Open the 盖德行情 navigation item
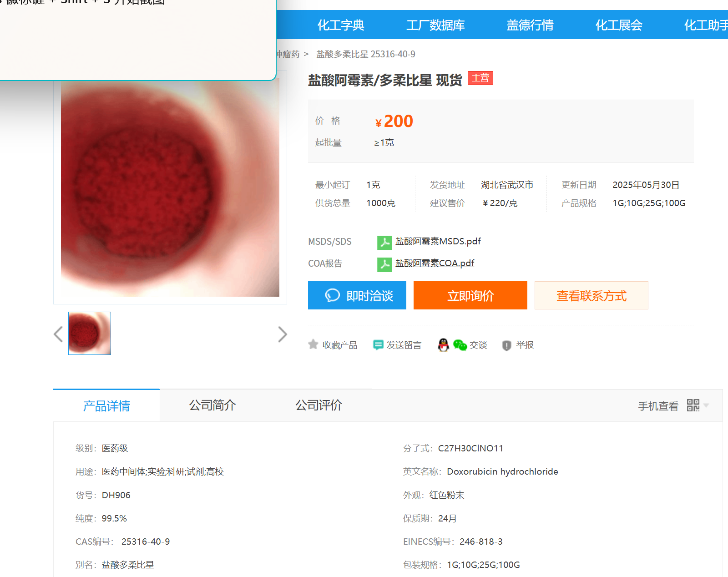 click(x=530, y=25)
